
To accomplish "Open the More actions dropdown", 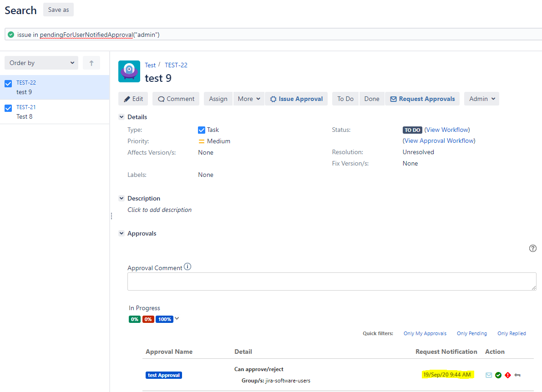I will pos(249,99).
